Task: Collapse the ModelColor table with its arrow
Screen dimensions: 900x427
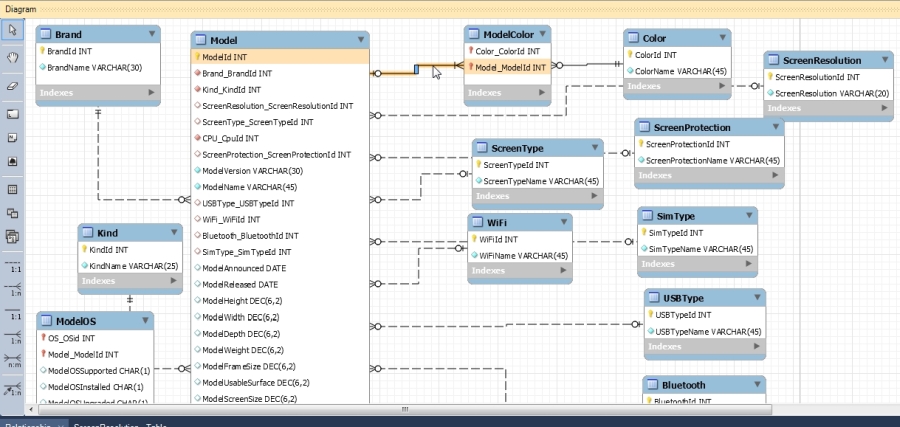Action: click(542, 34)
